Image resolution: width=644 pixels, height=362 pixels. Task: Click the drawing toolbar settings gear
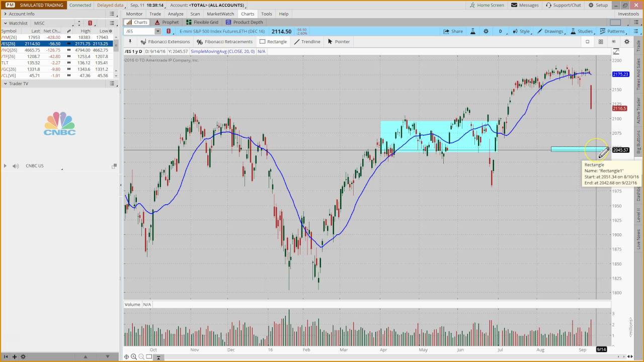(626, 42)
